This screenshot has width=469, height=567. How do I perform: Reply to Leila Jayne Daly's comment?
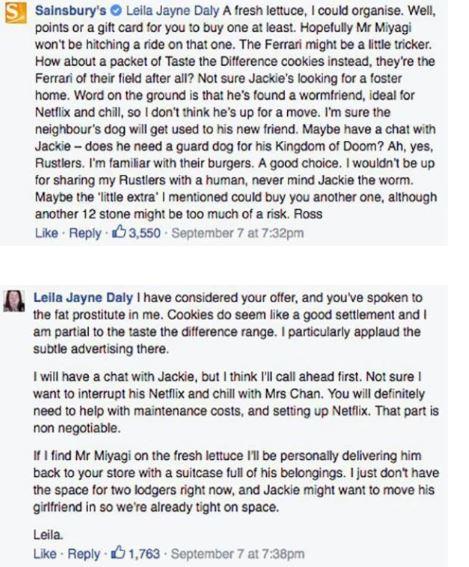click(84, 554)
